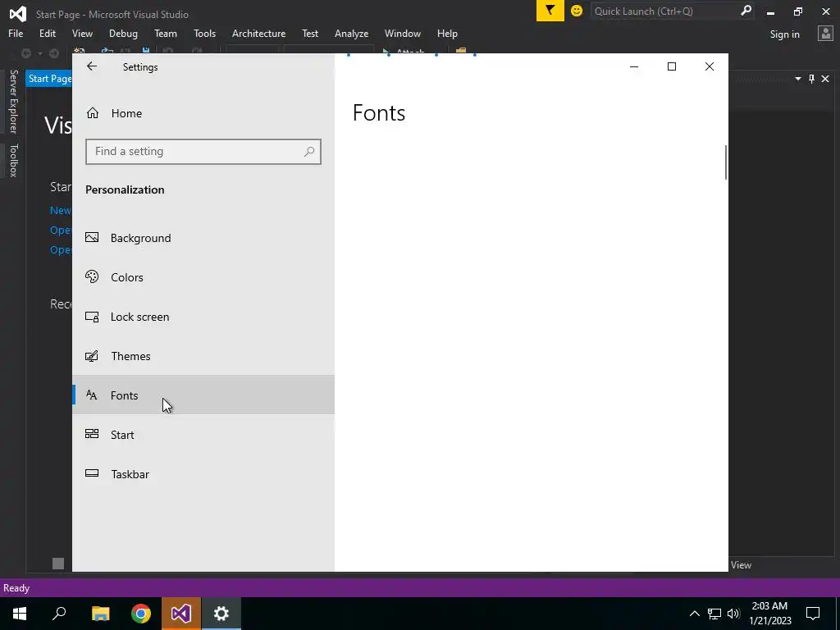This screenshot has width=840, height=630.
Task: Open the Edit menu in Visual Studio
Action: [x=47, y=33]
